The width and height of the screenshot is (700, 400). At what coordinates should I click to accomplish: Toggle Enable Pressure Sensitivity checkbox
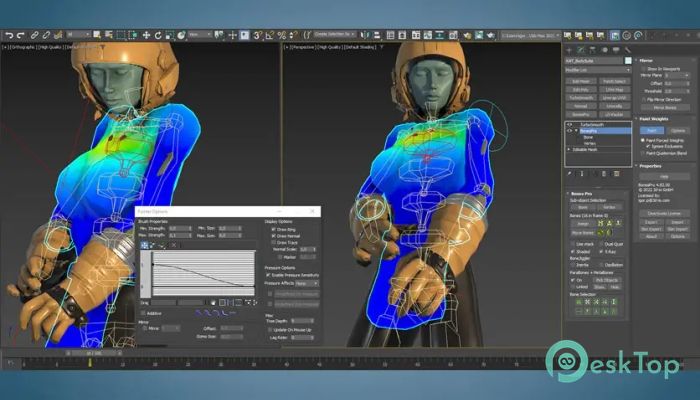(x=268, y=275)
